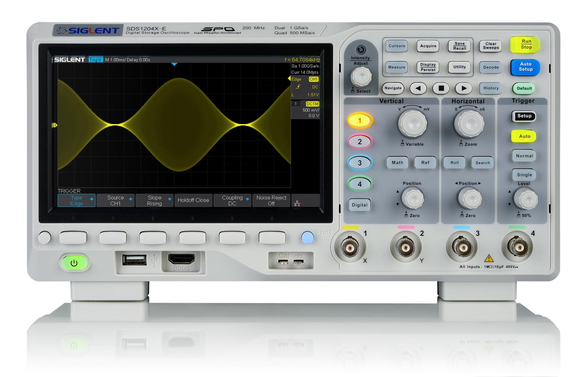The image size is (588, 377).
Task: Toggle Channel 1 on or off
Action: [360, 120]
